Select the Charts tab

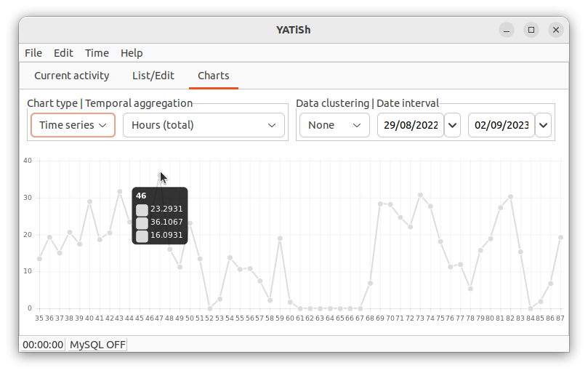point(214,76)
